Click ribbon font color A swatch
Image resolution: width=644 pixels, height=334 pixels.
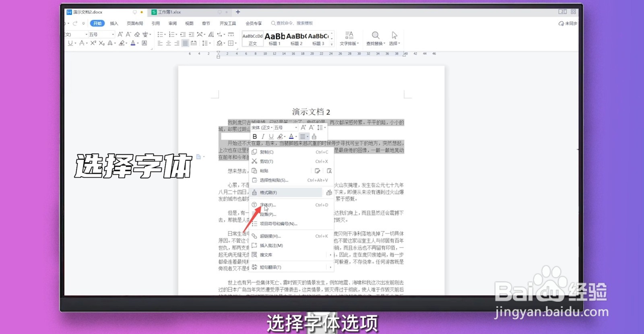pyautogui.click(x=132, y=43)
